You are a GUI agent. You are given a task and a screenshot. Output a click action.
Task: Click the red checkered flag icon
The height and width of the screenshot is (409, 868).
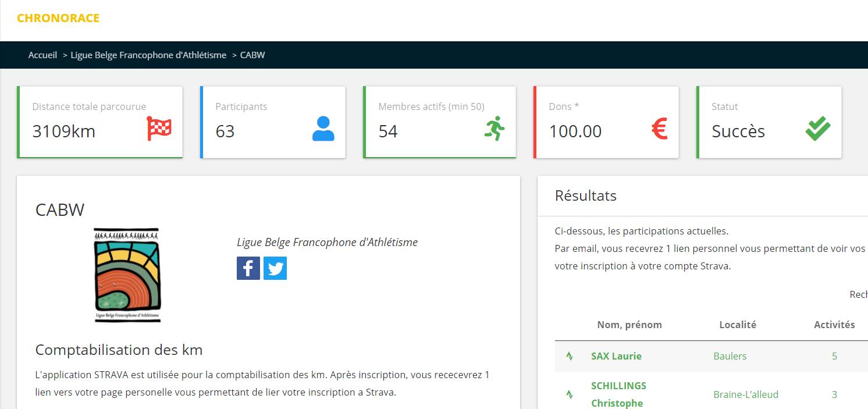coord(159,129)
